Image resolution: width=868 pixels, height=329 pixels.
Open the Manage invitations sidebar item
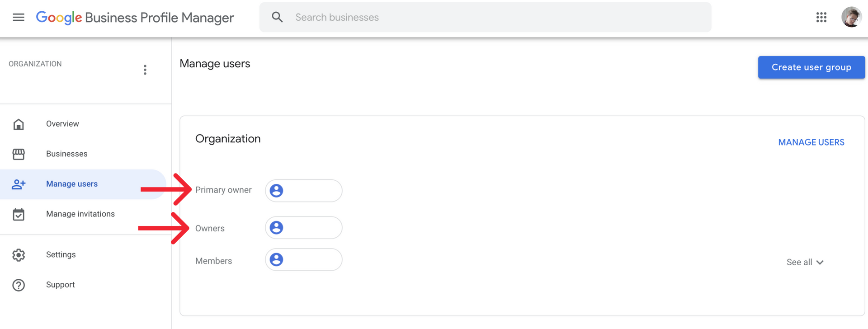83,214
